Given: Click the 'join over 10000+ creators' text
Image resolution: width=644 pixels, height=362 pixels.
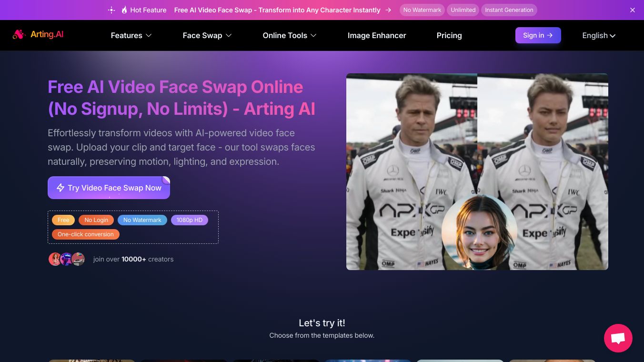Looking at the screenshot, I should tap(133, 259).
